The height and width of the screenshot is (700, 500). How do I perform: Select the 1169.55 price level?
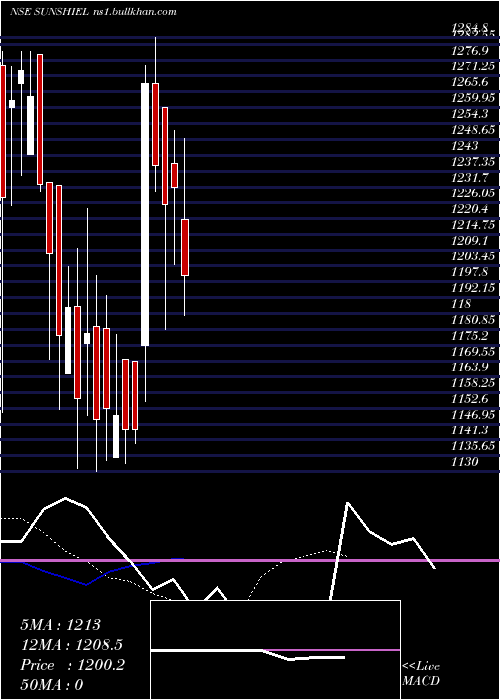pos(473,351)
